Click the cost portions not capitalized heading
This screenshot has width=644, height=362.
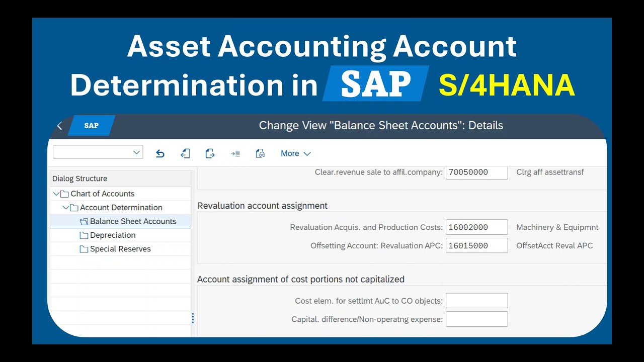[x=301, y=279]
